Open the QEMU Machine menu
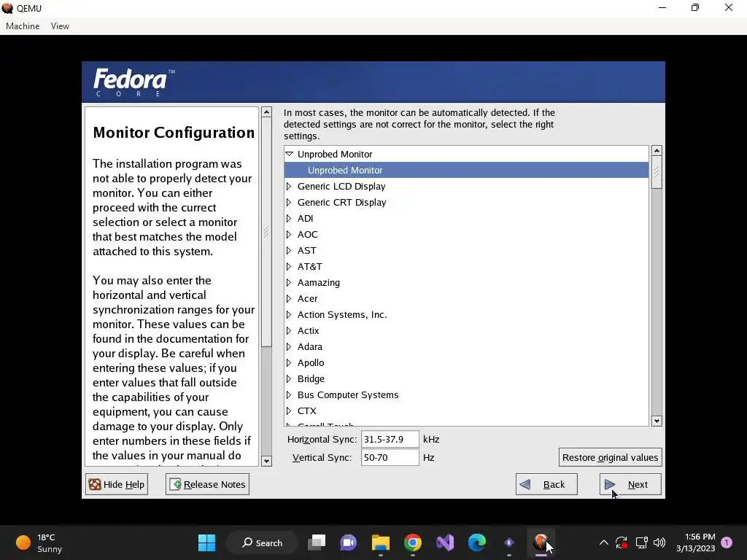This screenshot has height=560, width=747. (x=23, y=26)
